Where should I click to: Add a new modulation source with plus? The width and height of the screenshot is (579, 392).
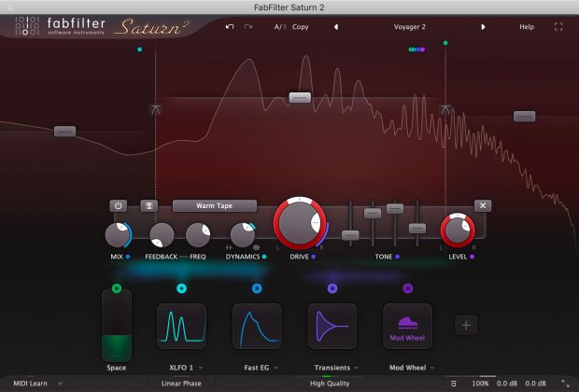coord(466,325)
